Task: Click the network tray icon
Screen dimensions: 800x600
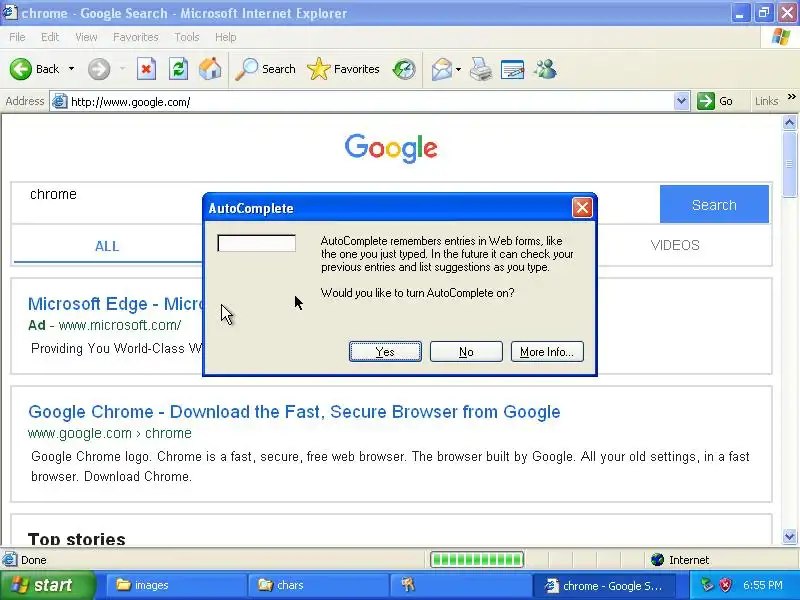Action: pyautogui.click(x=706, y=585)
